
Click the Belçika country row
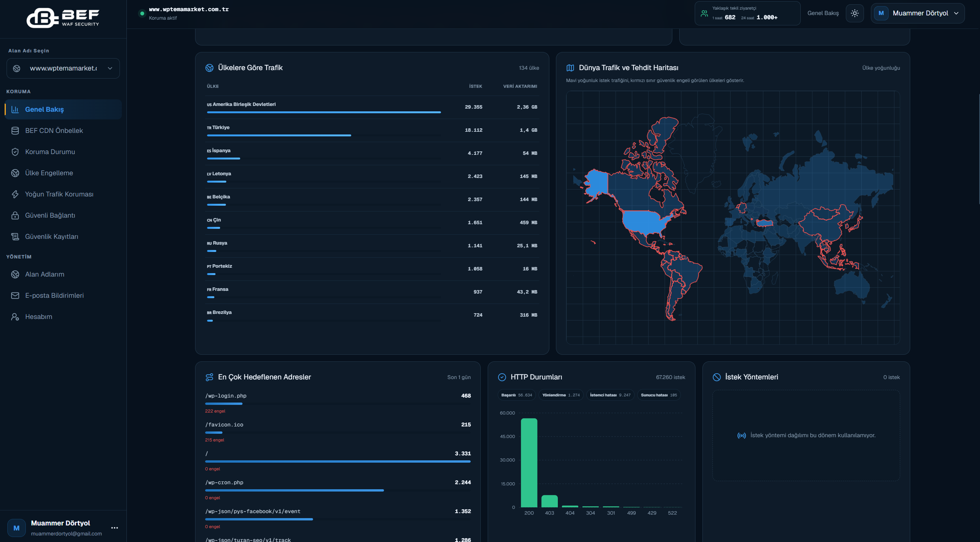coord(372,200)
